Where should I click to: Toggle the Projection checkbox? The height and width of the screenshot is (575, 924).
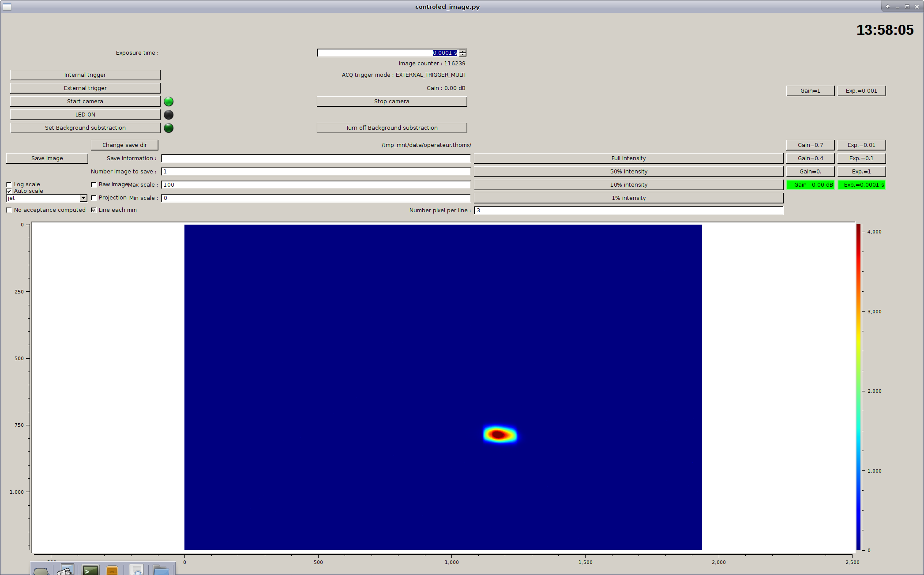94,198
